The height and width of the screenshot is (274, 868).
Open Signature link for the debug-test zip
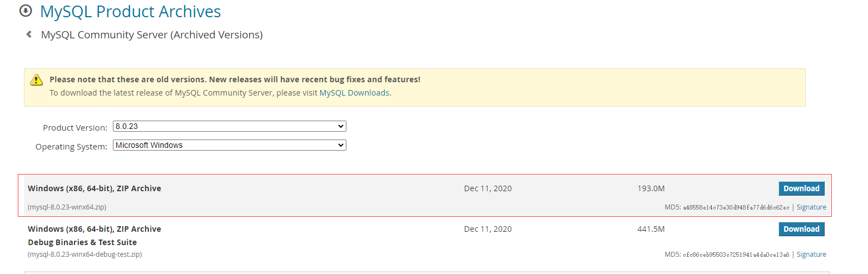pyautogui.click(x=811, y=255)
